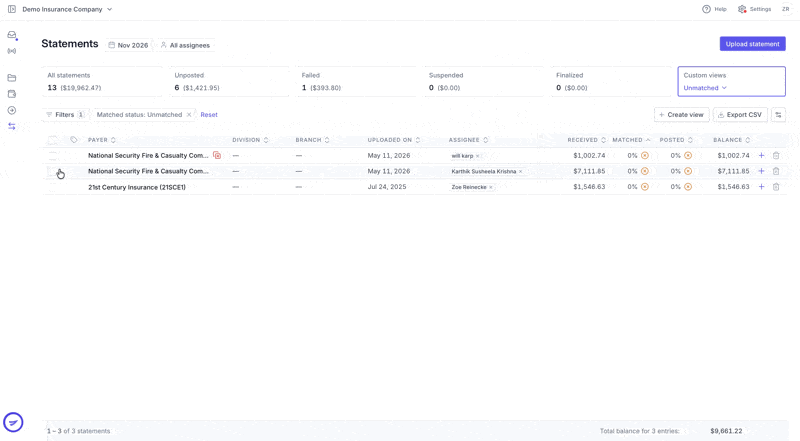Click the red duplicate icon next to payer
The image size is (800, 441).
point(217,155)
